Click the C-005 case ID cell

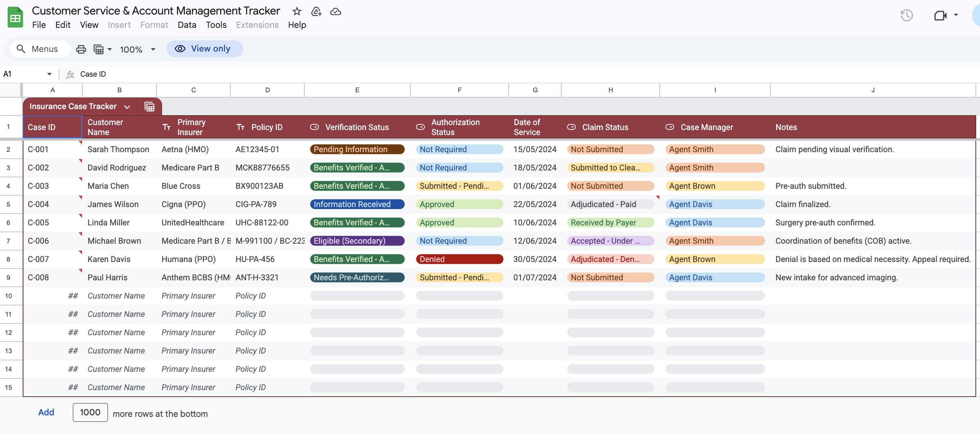[53, 223]
